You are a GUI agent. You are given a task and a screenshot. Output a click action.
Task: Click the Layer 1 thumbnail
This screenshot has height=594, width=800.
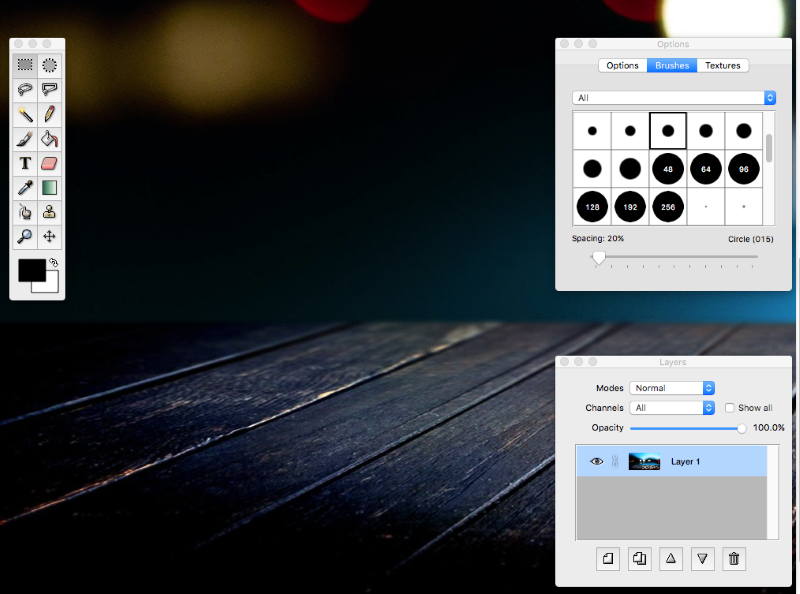644,461
